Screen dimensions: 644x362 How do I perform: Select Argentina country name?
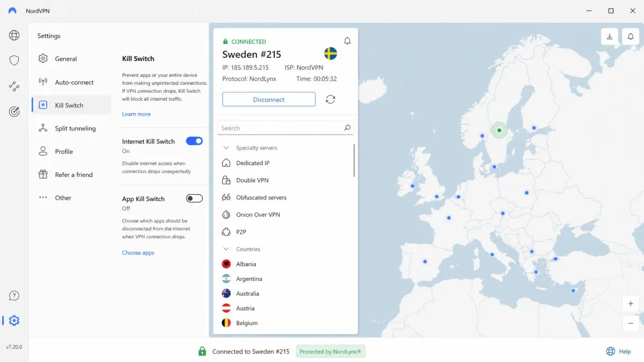(x=249, y=279)
